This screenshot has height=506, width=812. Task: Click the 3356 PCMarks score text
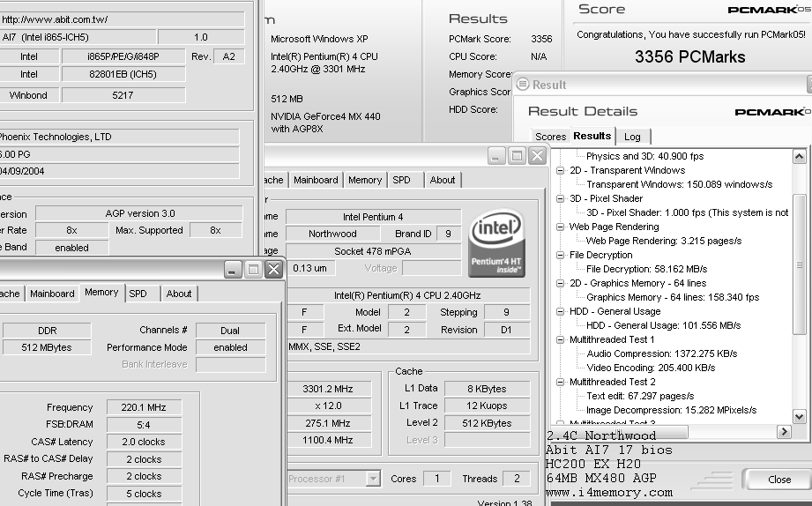click(x=689, y=57)
